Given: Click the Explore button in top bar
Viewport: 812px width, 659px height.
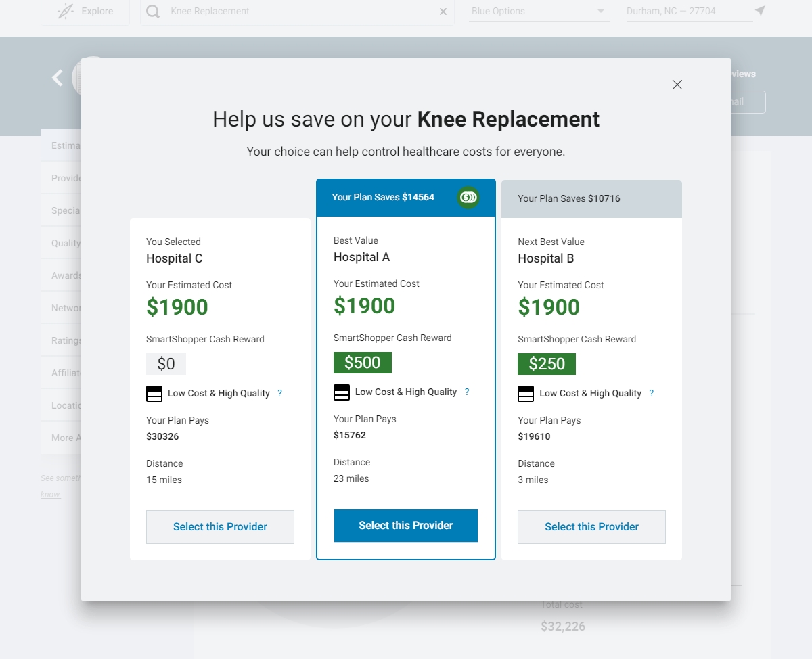Looking at the screenshot, I should coord(85,12).
